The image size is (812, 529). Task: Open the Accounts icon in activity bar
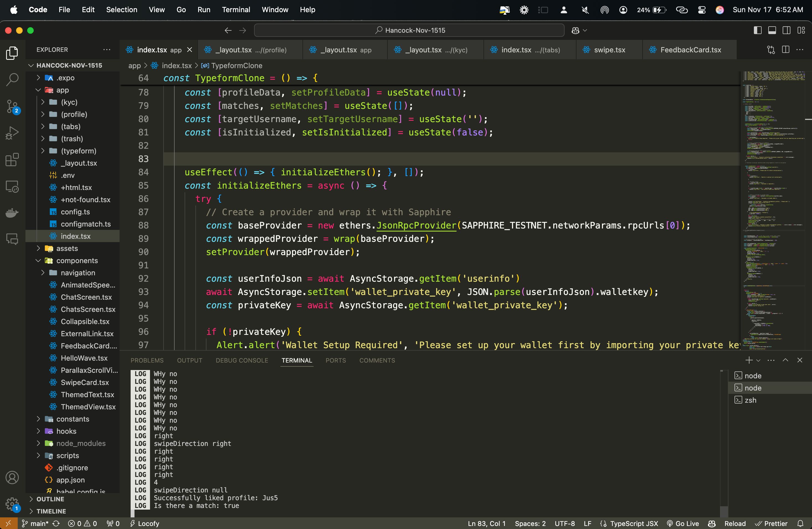tap(12, 477)
